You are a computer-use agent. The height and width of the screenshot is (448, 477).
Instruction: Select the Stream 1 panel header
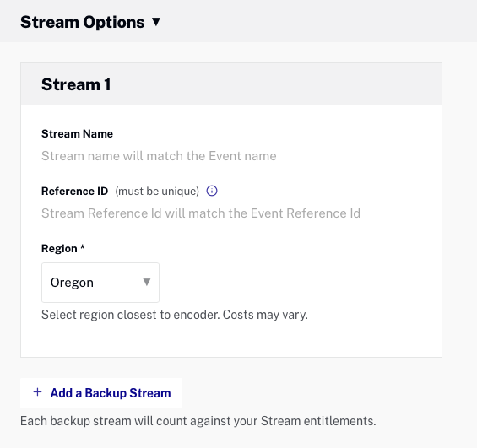coord(231,84)
